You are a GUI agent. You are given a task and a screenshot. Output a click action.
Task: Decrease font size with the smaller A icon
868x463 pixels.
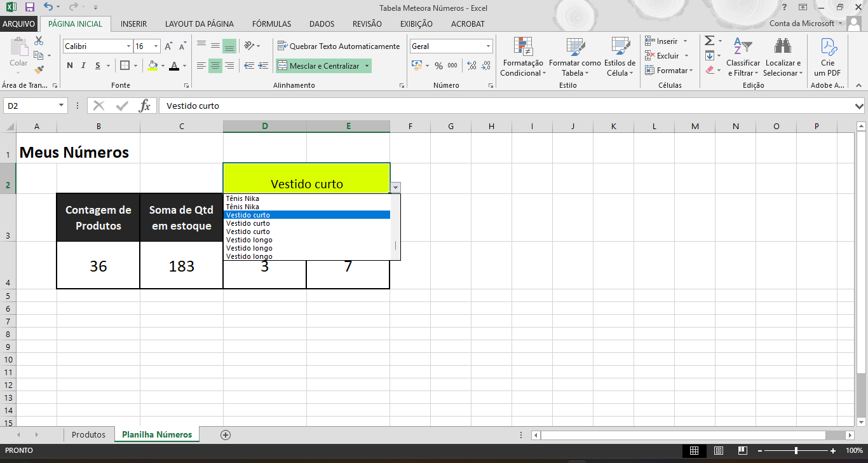pyautogui.click(x=182, y=46)
